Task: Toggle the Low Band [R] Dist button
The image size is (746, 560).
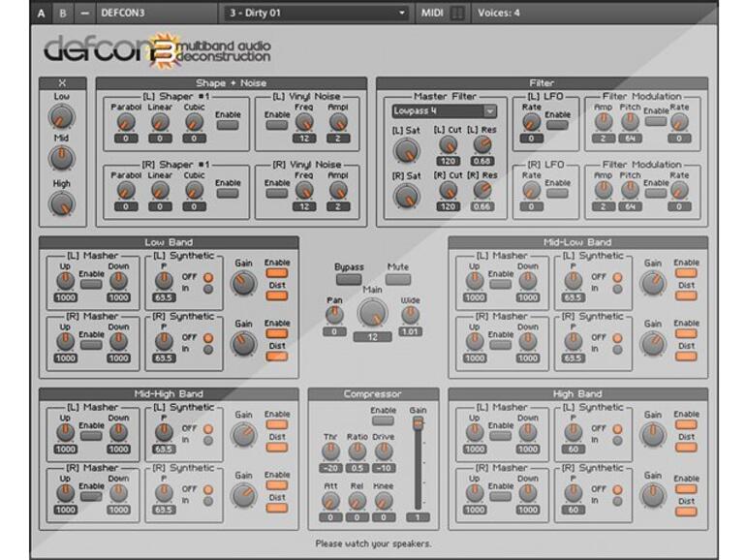Action: pyautogui.click(x=276, y=357)
